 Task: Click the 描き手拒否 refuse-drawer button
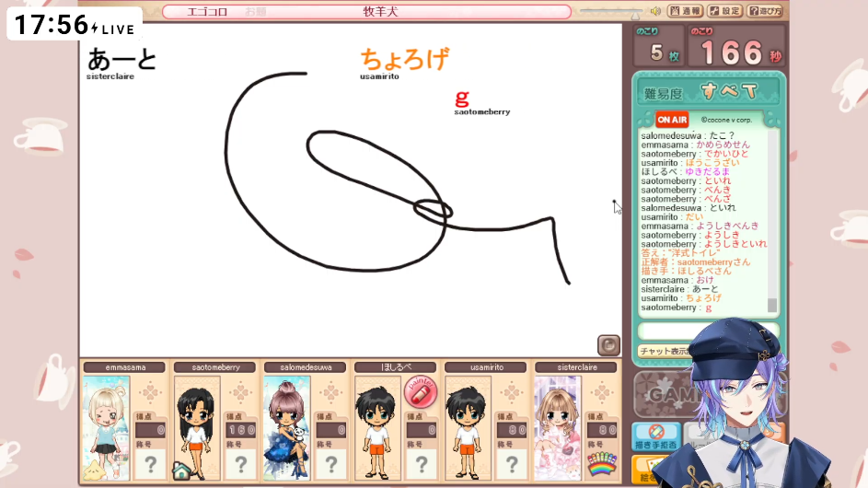[x=656, y=436]
